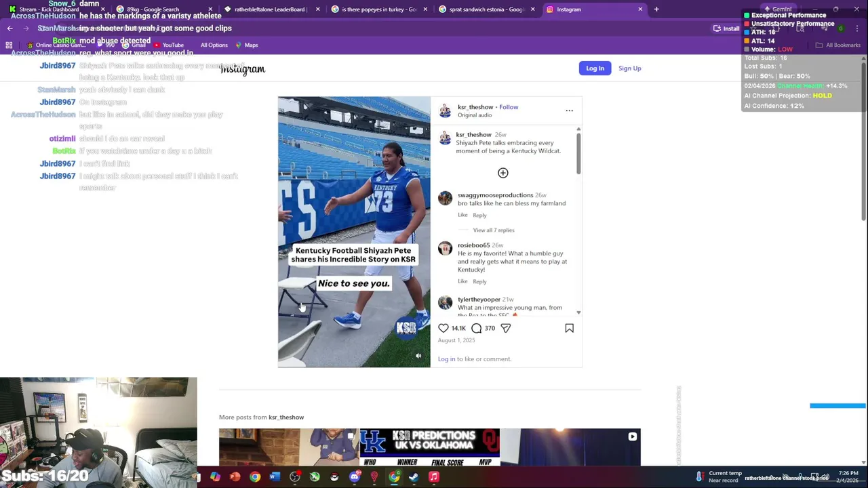The width and height of the screenshot is (868, 488).
Task: Click rosieboo65 commenter avatar
Action: click(x=445, y=248)
